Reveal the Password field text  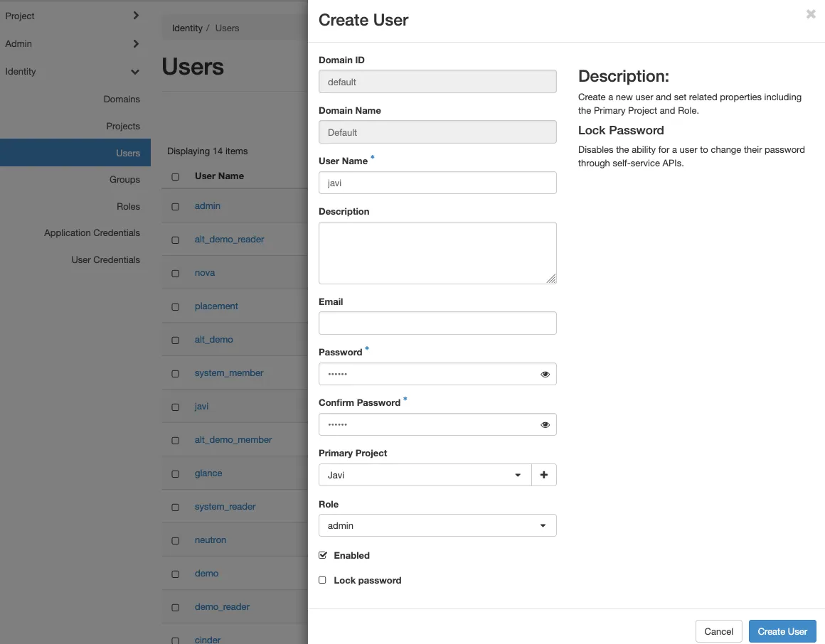click(x=545, y=374)
